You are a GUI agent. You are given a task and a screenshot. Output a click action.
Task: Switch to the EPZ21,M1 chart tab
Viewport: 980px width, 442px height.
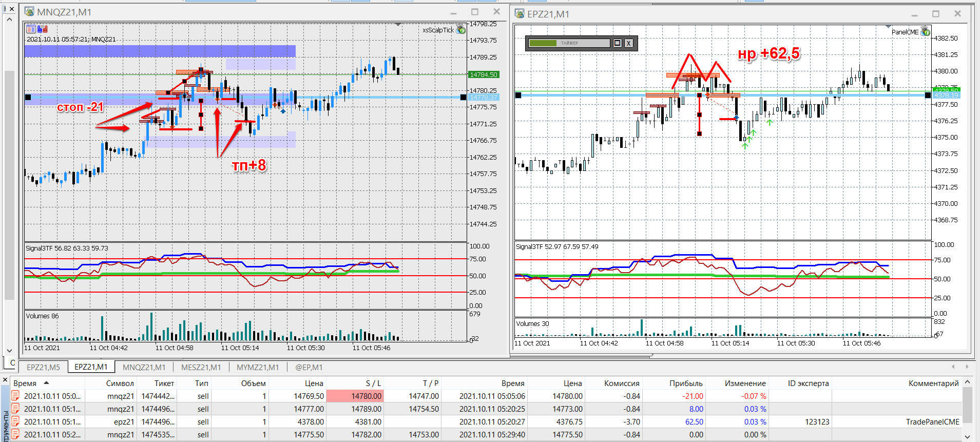[91, 367]
